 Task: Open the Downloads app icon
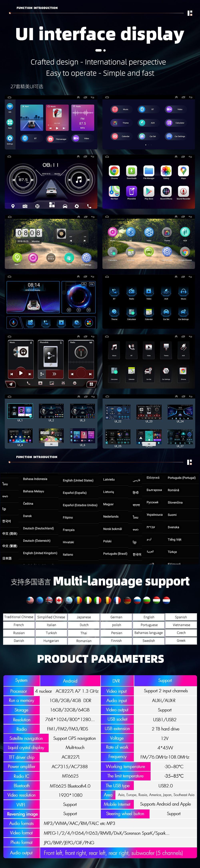[132, 171]
